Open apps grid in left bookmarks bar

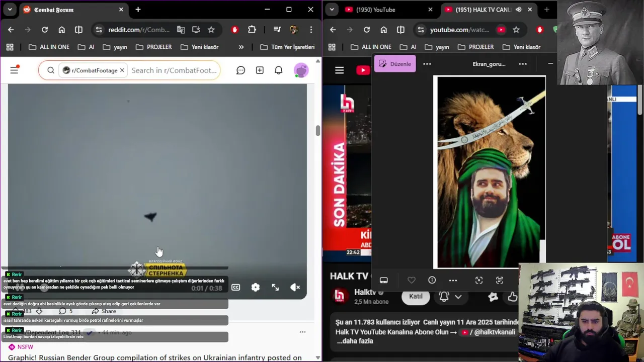pyautogui.click(x=10, y=47)
